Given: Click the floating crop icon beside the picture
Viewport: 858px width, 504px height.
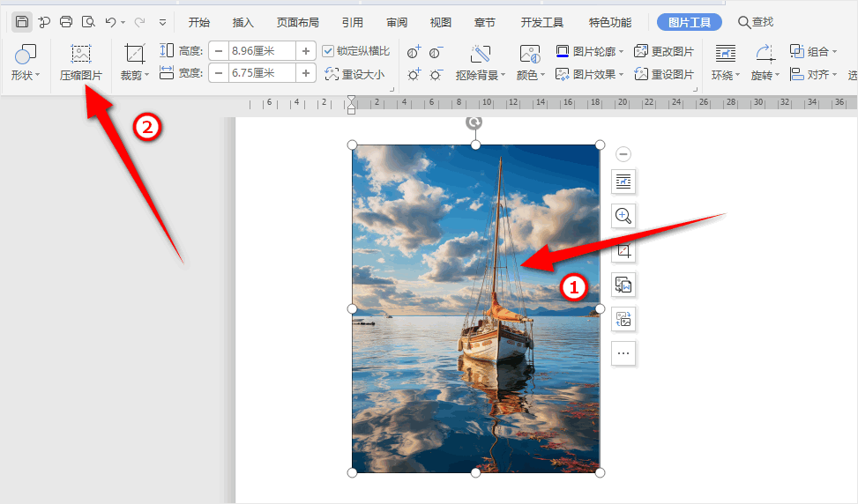Looking at the screenshot, I should 623,250.
